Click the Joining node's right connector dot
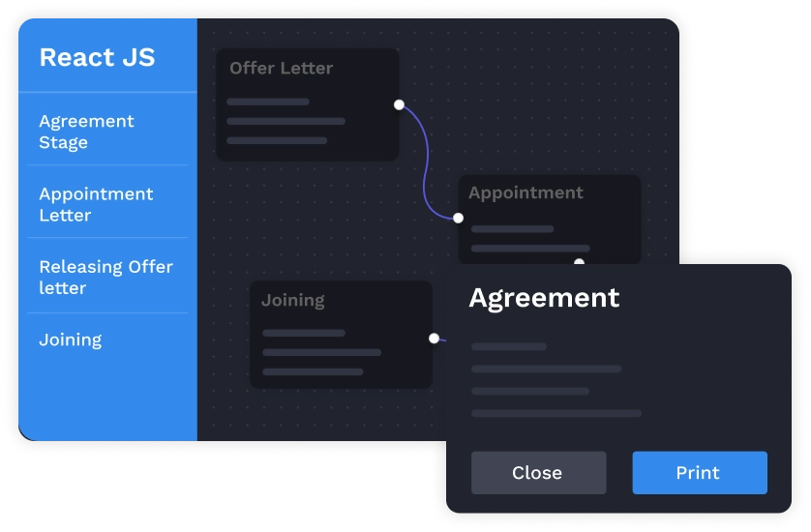811x532 pixels. [x=434, y=339]
